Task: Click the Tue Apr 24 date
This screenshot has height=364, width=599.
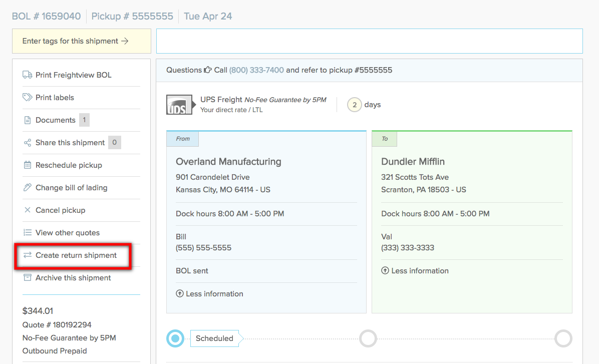Action: [208, 16]
